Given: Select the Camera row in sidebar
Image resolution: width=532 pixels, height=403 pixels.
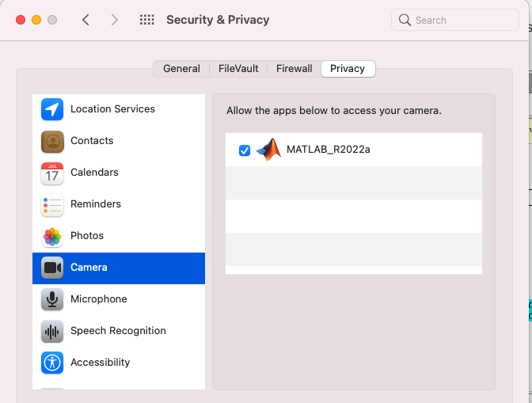Looking at the screenshot, I should coord(119,268).
